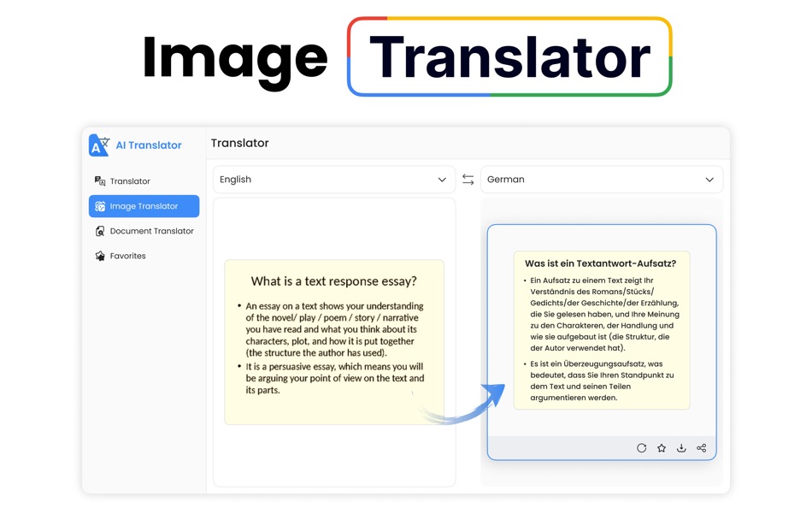Click the Translator page heading

click(240, 143)
